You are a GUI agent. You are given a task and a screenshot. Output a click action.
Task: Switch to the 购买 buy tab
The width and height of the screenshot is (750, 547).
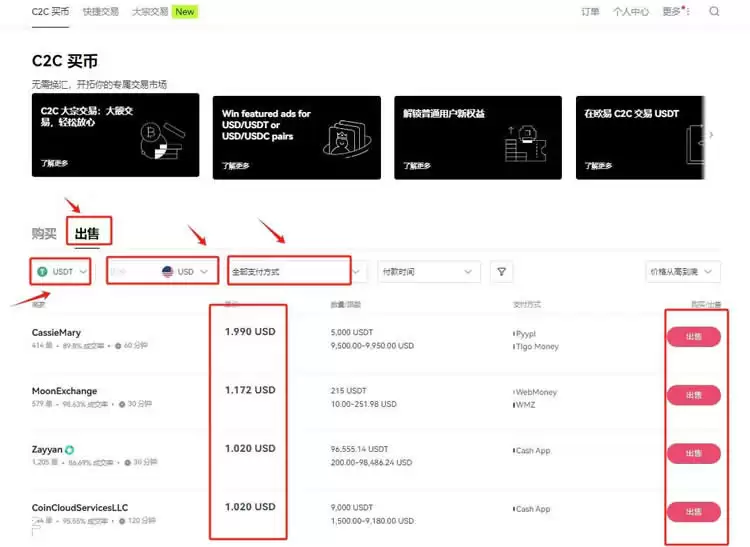pyautogui.click(x=44, y=234)
